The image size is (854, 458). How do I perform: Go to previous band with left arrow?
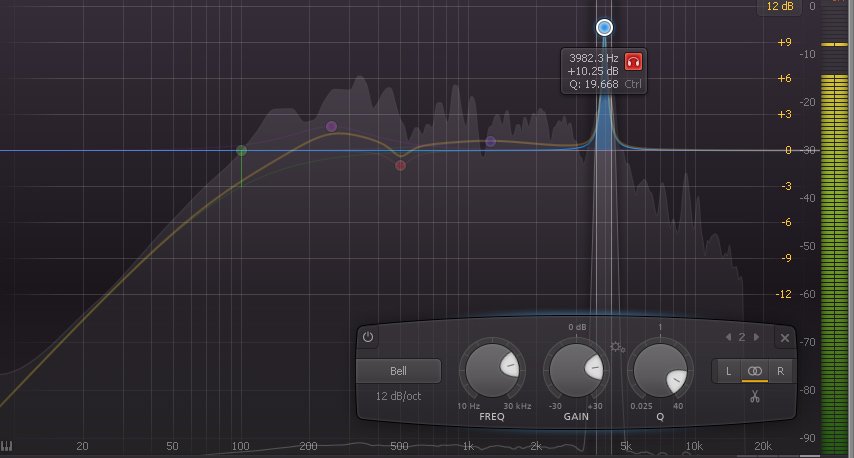729,337
